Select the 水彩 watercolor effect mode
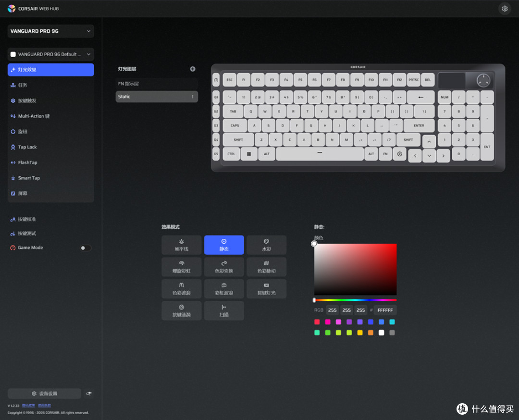 tap(266, 245)
